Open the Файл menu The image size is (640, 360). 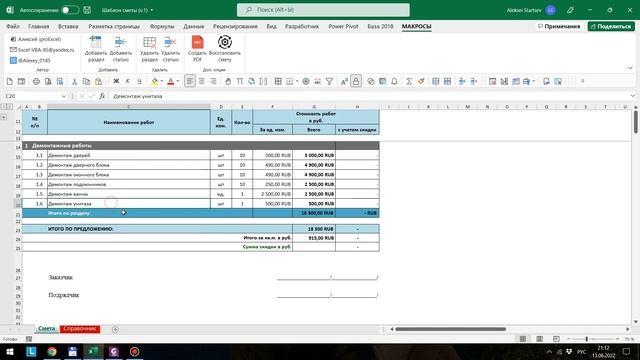(x=13, y=26)
